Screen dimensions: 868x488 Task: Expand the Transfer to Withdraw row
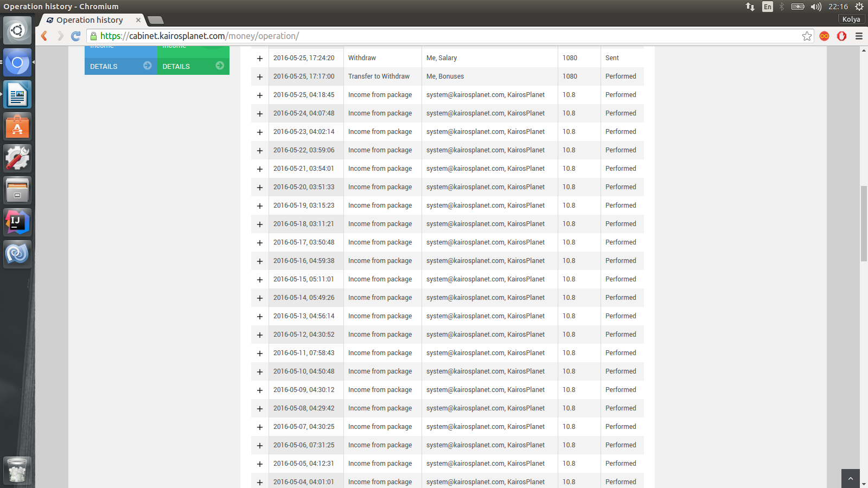(260, 77)
